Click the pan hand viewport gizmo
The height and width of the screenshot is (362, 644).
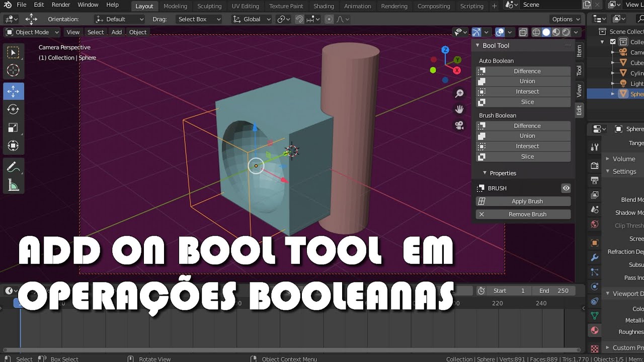pyautogui.click(x=459, y=109)
